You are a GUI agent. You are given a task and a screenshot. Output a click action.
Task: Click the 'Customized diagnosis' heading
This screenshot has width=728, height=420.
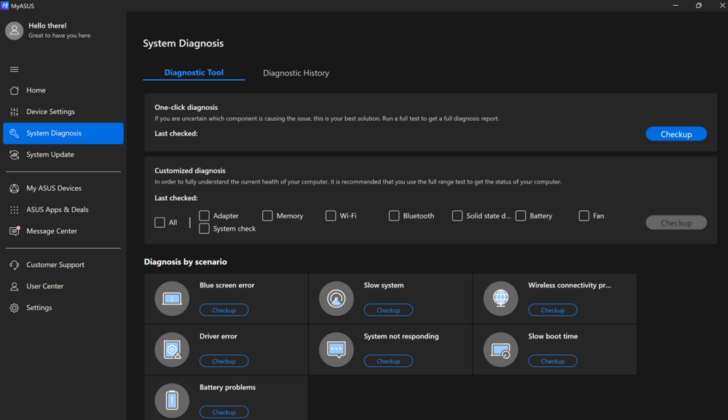[x=190, y=170]
